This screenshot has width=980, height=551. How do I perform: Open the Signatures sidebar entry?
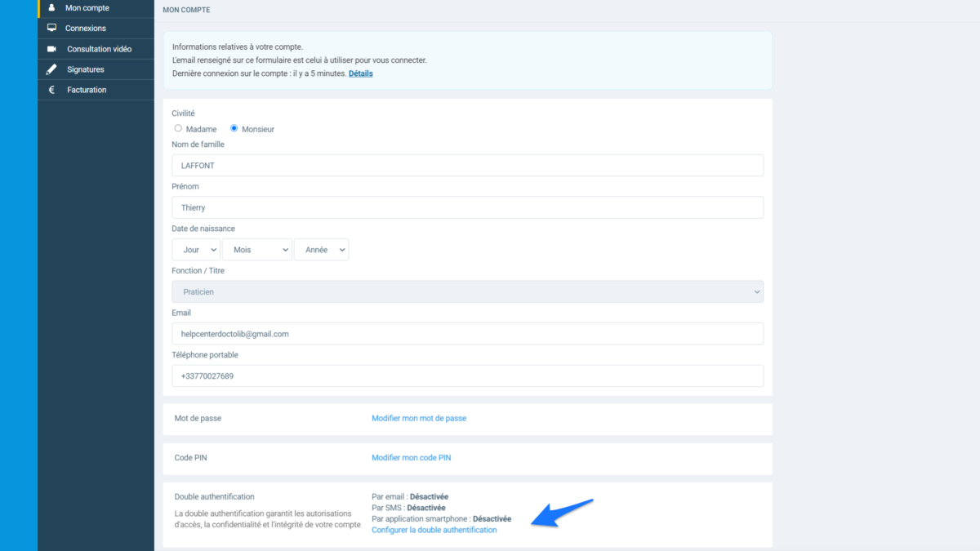86,69
